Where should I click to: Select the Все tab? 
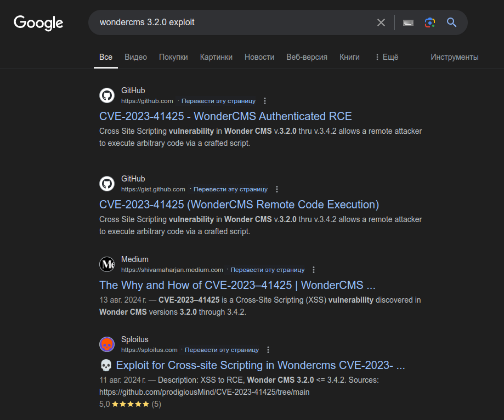pos(106,57)
